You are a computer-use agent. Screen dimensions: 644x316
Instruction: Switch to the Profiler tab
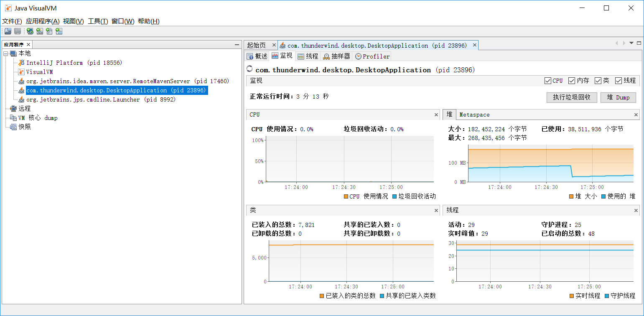(x=372, y=56)
